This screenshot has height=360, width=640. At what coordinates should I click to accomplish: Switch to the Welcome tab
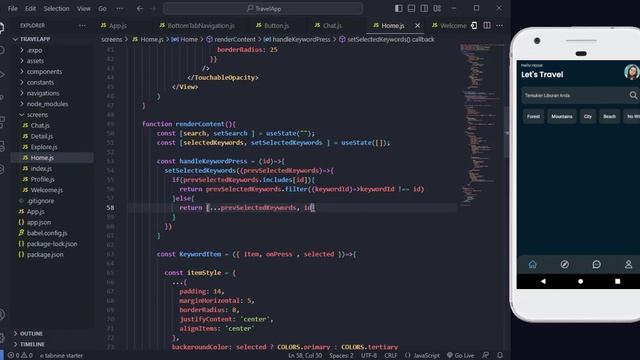tap(449, 25)
